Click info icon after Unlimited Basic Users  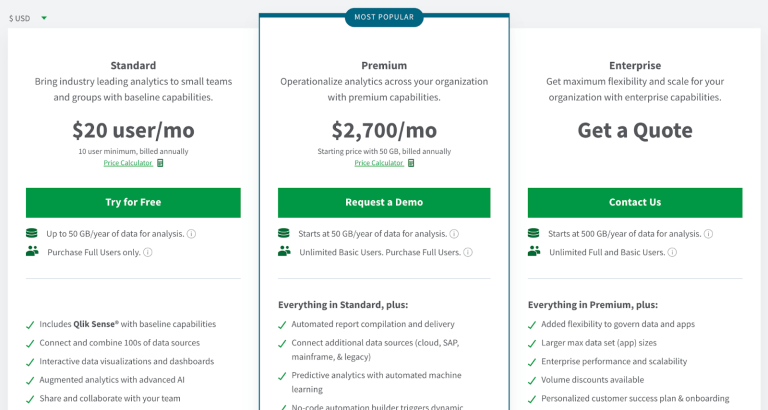pos(468,252)
